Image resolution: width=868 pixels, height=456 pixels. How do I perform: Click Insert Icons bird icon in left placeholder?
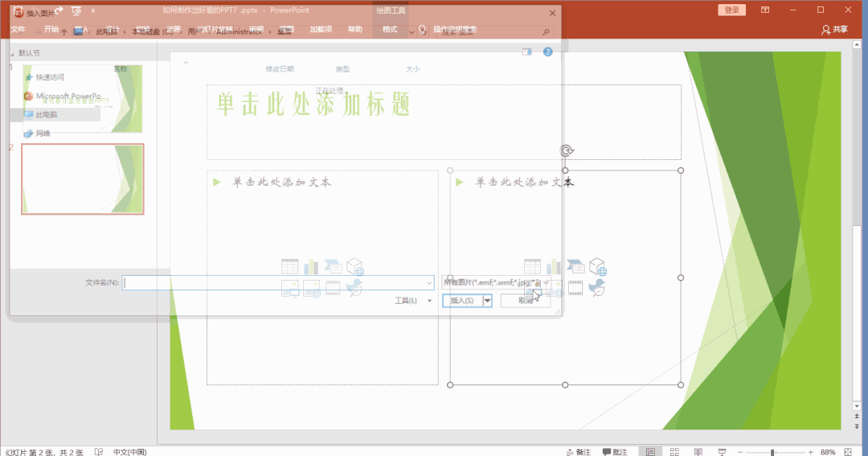[x=354, y=288]
